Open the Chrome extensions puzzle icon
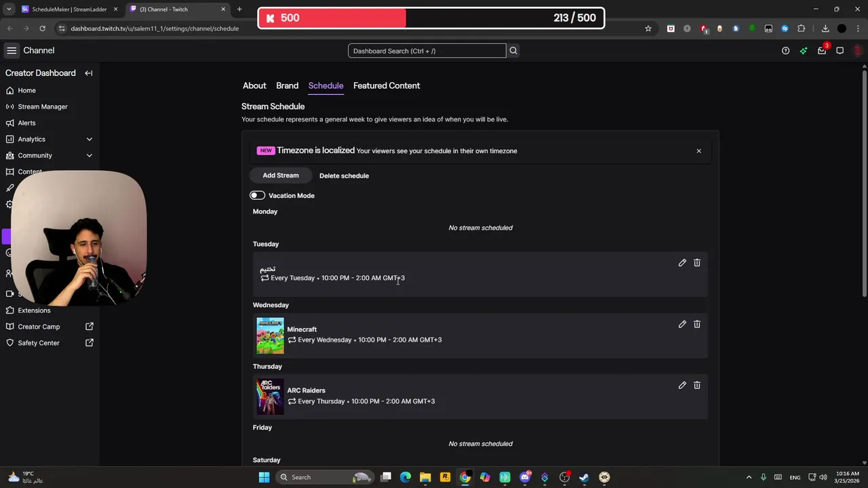868x488 pixels. click(802, 28)
